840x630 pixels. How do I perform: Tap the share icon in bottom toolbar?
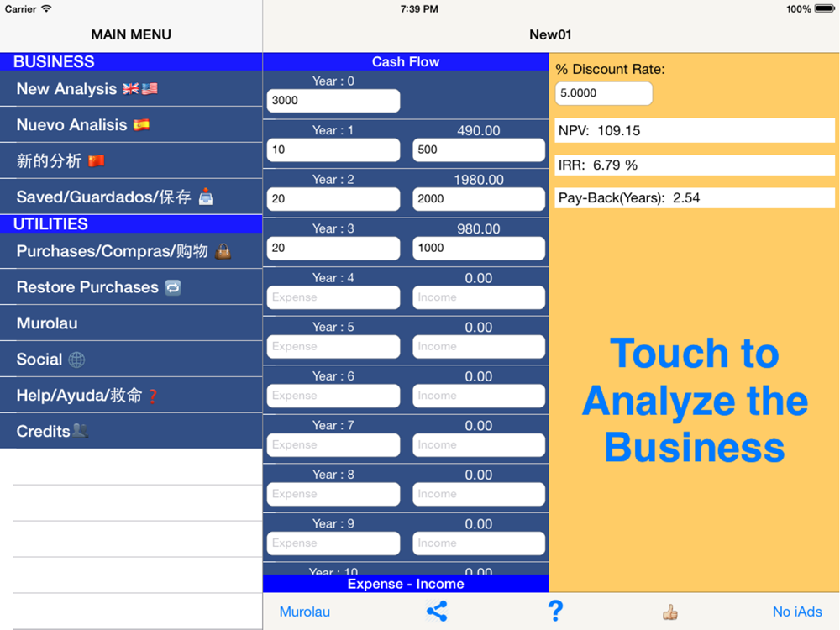pos(437,612)
